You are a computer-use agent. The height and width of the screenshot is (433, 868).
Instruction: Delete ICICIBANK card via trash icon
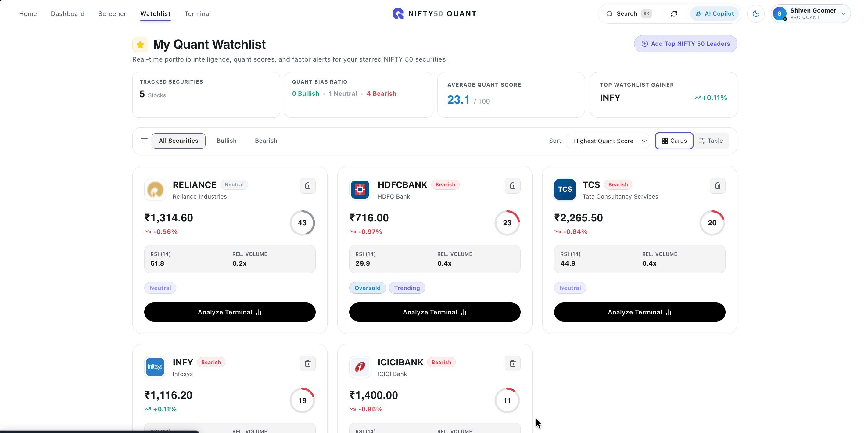click(512, 363)
